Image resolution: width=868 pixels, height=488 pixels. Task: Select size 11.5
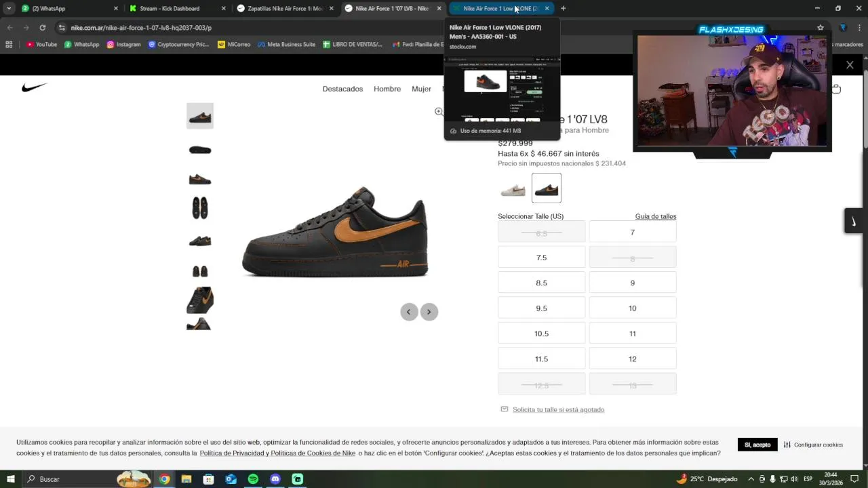[x=542, y=359]
